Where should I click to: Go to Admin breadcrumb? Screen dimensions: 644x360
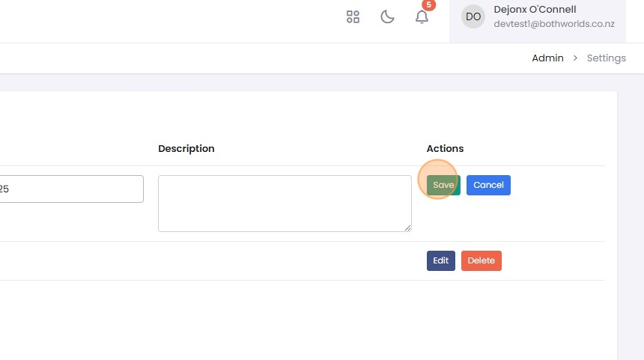coord(547,58)
